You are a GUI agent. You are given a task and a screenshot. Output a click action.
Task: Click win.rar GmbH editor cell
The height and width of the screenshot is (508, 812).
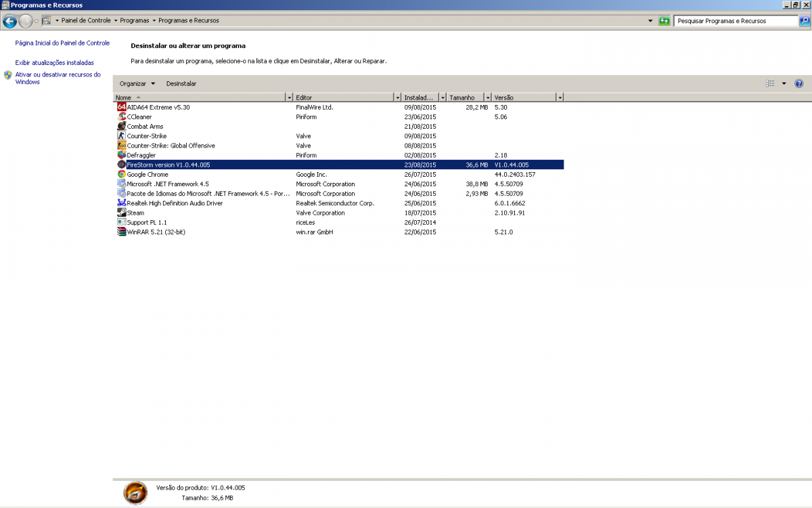[315, 232]
